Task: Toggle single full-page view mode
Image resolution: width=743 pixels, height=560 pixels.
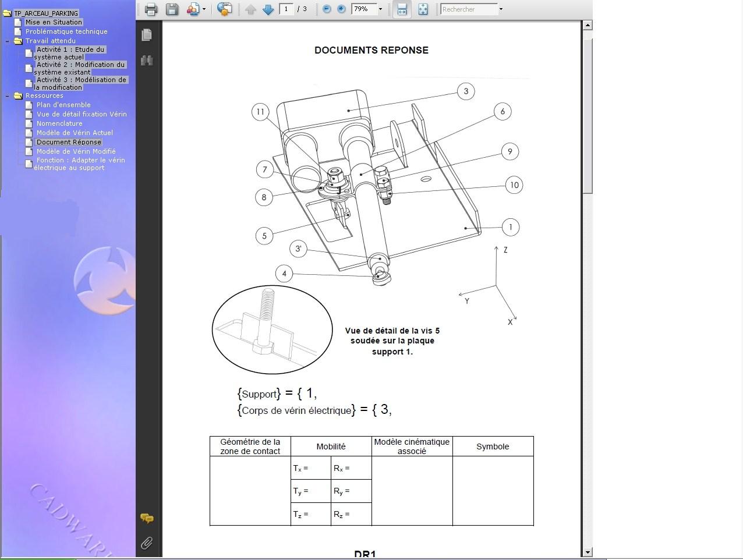Action: pyautogui.click(x=423, y=9)
